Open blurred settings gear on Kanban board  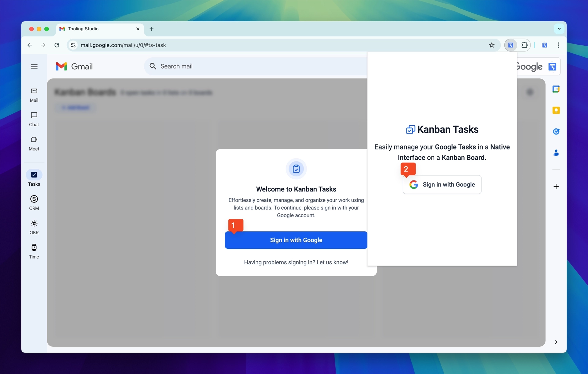[530, 92]
